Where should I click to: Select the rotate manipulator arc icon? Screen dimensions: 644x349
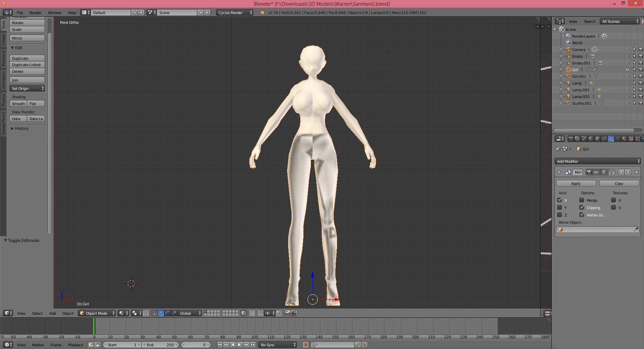point(167,313)
